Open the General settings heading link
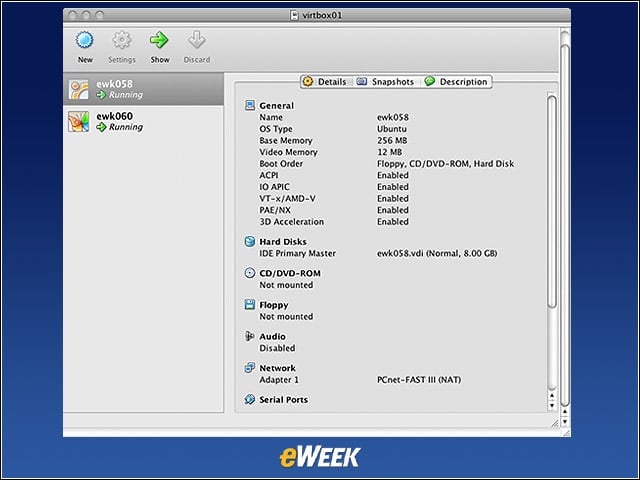Screen dimensions: 640x480 click(x=276, y=106)
